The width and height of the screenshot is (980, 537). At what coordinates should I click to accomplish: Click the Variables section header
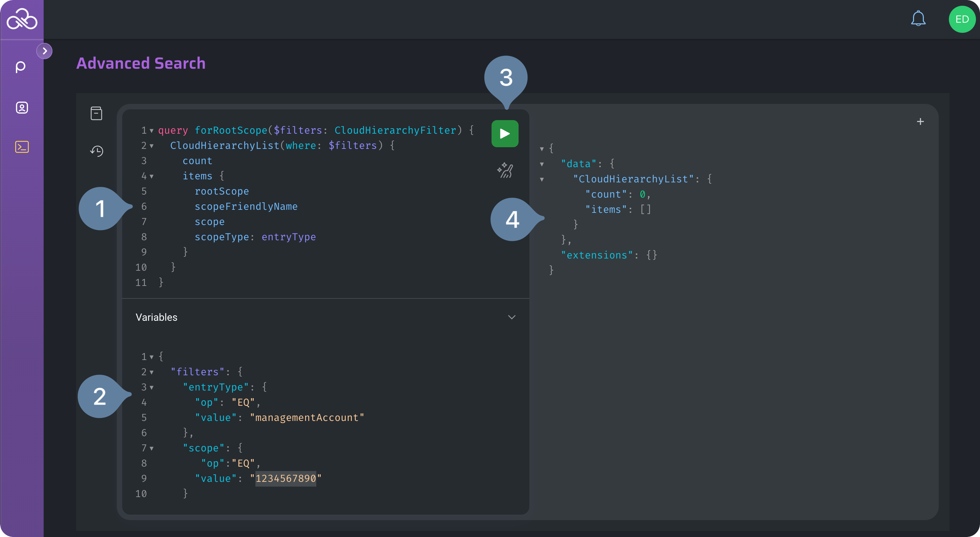click(156, 317)
